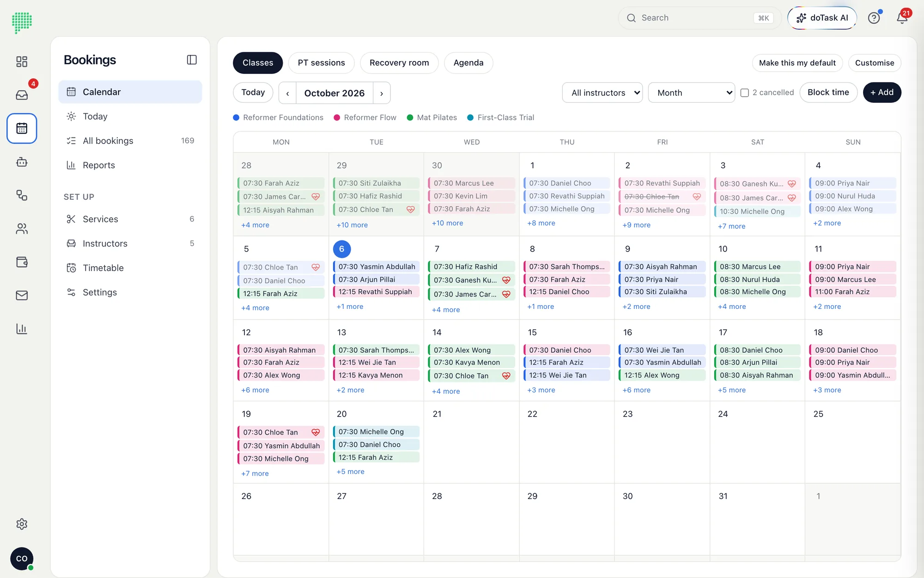Open the workflow shapes icon in left rail

(22, 195)
